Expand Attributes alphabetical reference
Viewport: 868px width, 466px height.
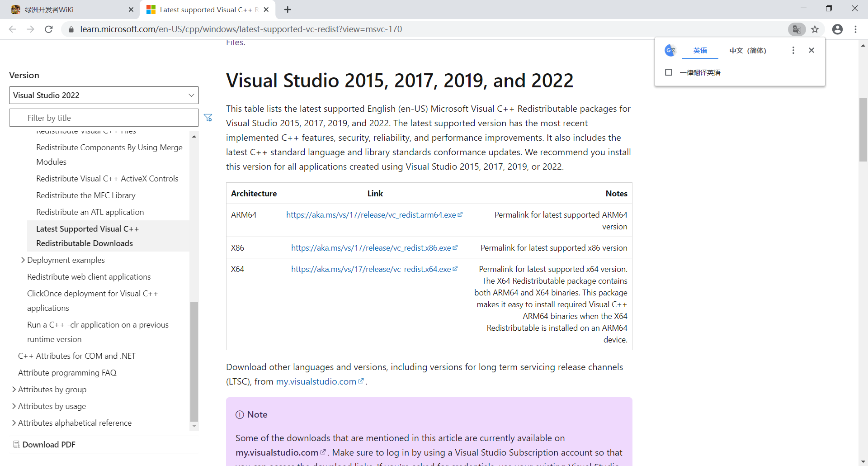14,423
